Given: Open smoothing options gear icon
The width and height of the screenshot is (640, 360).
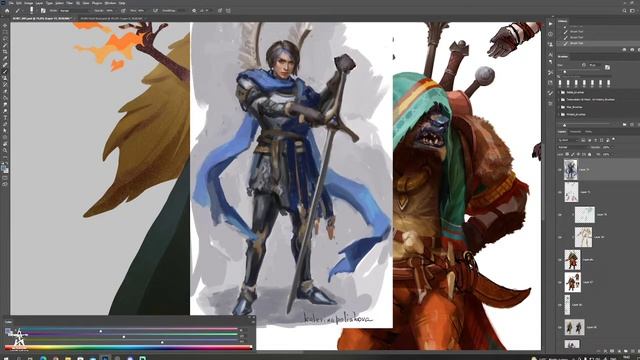Looking at the screenshot, I should click(x=194, y=11).
